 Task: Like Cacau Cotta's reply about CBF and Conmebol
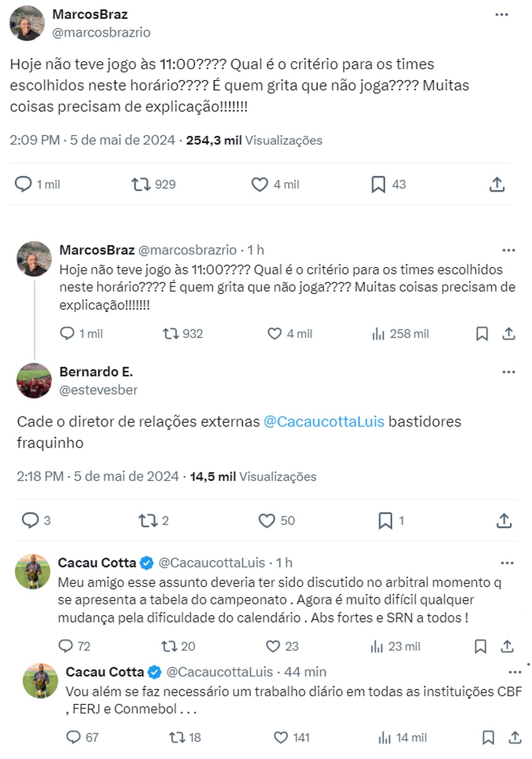coord(280,737)
